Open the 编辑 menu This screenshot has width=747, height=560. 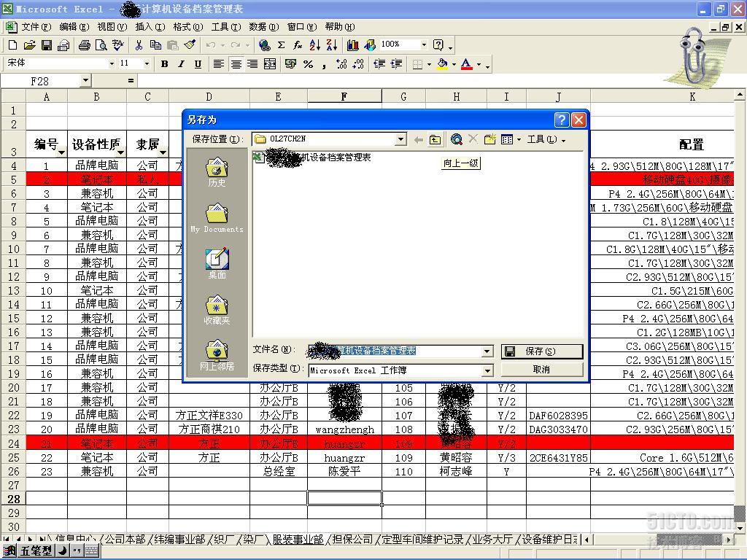pyautogui.click(x=74, y=27)
